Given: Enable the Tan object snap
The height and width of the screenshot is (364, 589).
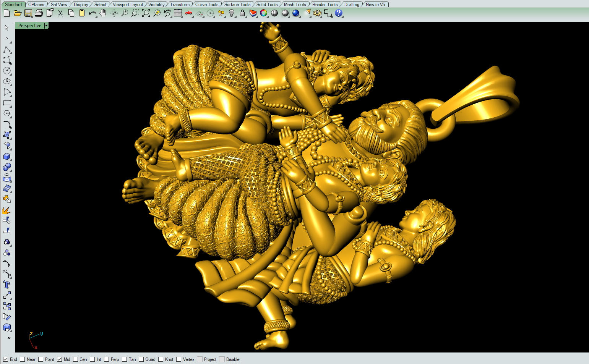Looking at the screenshot, I should tap(125, 359).
